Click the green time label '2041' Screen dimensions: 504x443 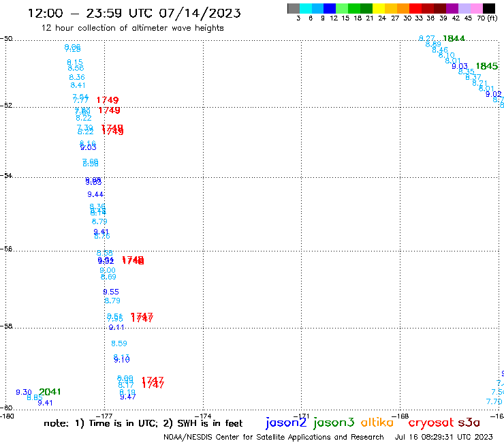[50, 392]
